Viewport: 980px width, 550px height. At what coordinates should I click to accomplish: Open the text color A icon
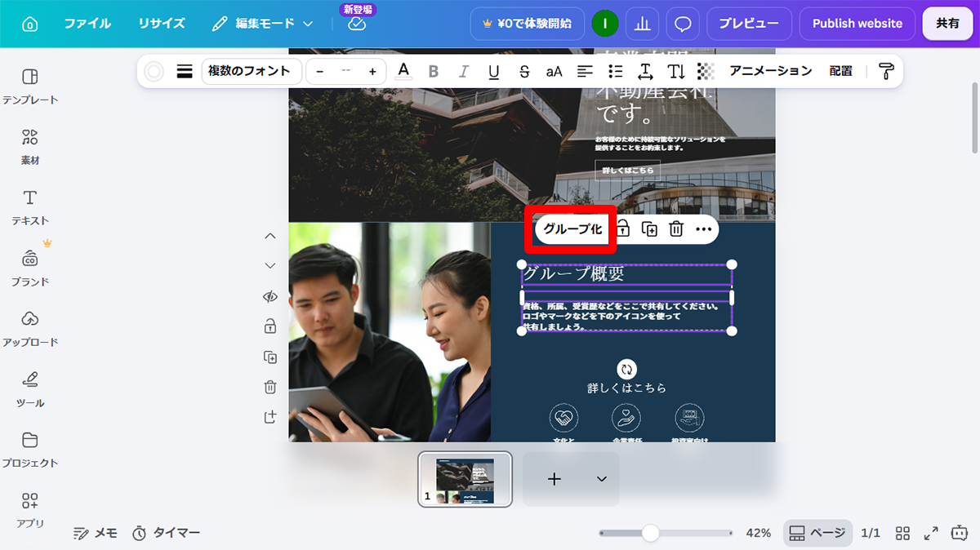point(403,71)
